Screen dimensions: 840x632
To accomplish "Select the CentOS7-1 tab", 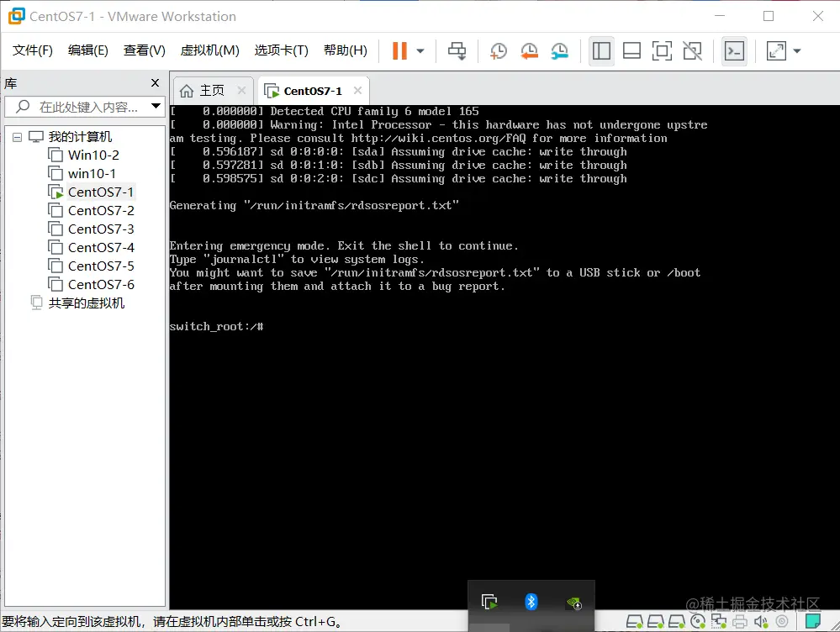I will (312, 91).
